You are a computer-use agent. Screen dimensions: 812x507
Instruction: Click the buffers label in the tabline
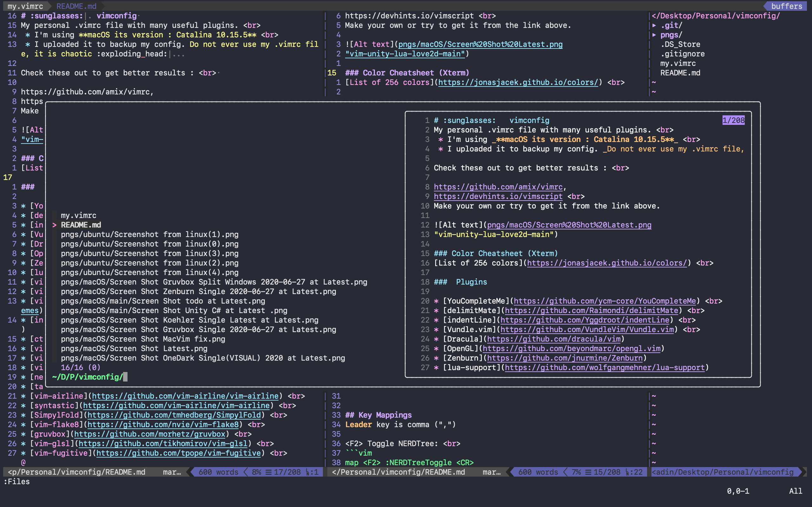pyautogui.click(x=786, y=6)
